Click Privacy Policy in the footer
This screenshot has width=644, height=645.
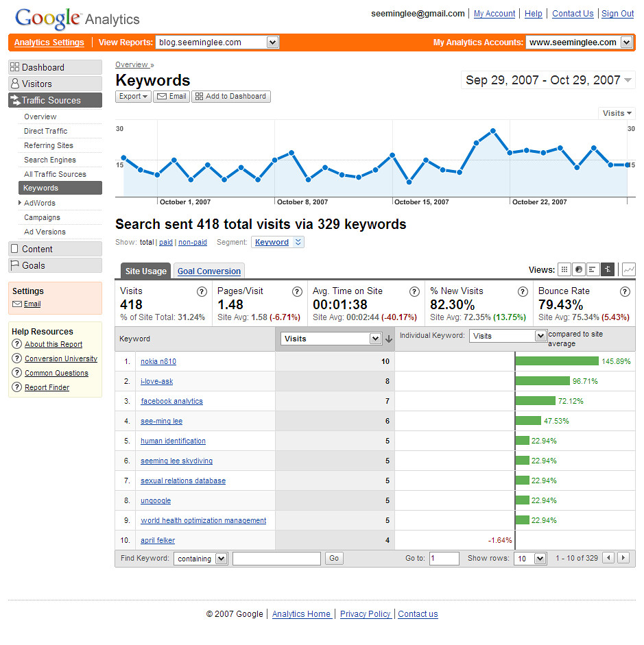pos(366,614)
